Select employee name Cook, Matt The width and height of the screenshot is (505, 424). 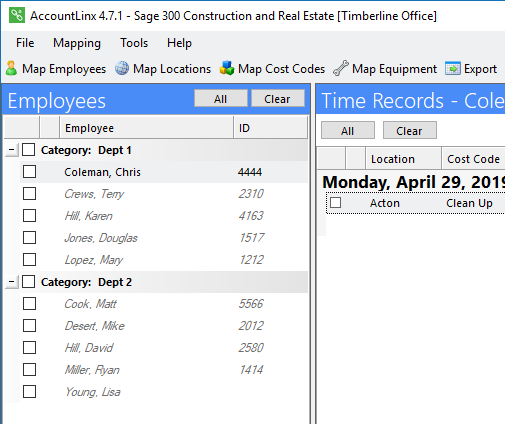click(x=90, y=304)
